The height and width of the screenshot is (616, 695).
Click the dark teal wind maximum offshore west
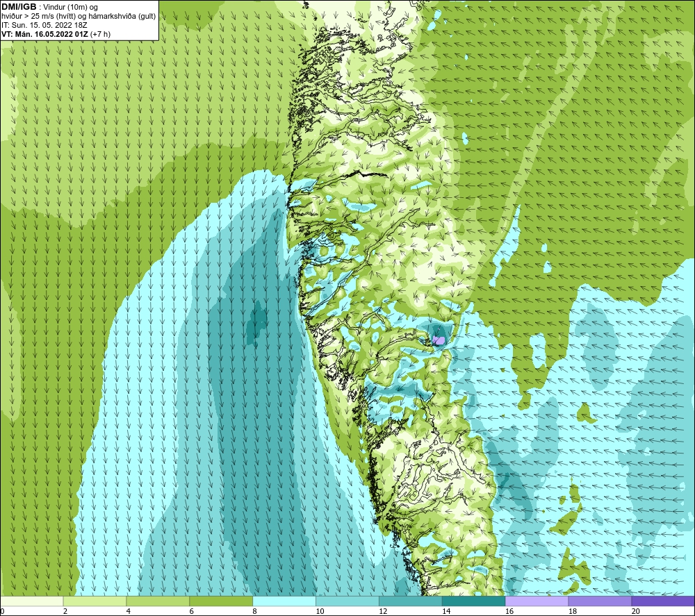pos(256,323)
